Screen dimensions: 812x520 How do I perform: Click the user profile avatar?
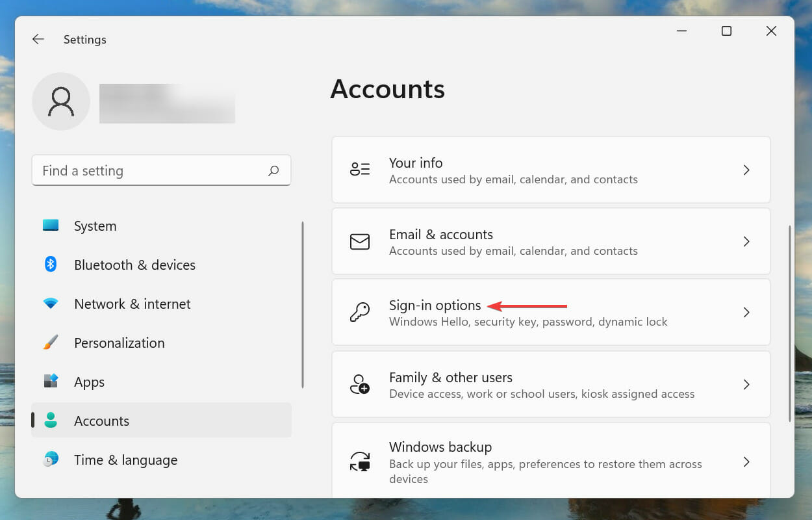click(x=61, y=101)
